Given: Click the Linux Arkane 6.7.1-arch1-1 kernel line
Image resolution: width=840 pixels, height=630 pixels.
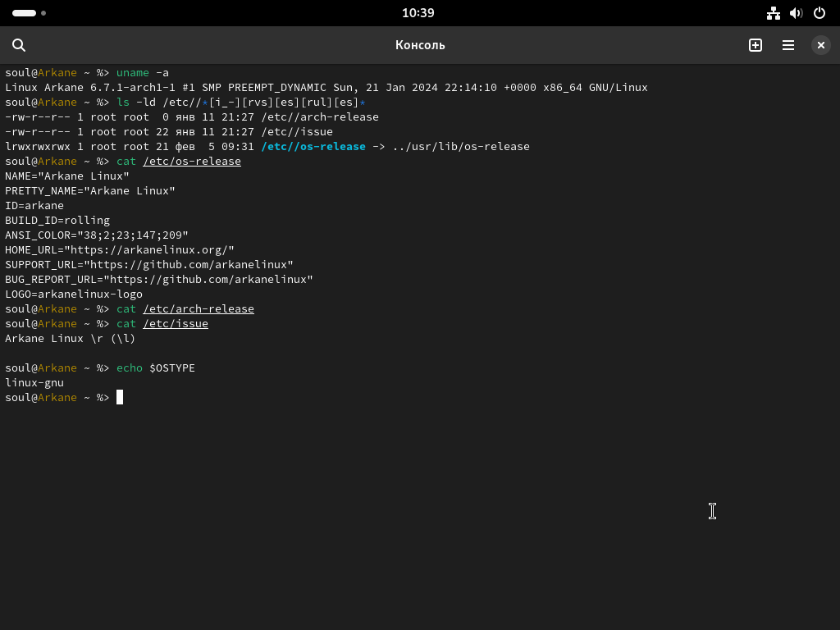Looking at the screenshot, I should [326, 87].
